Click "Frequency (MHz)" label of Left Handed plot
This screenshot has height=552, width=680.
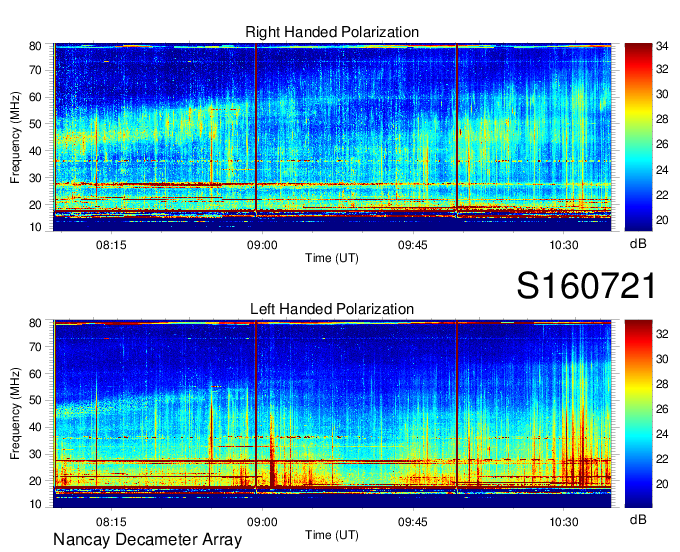coord(15,414)
